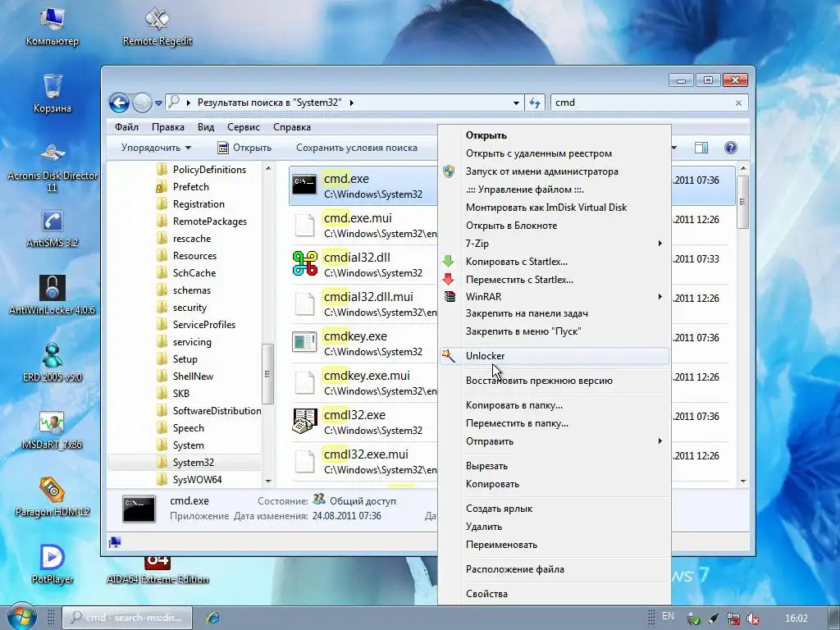840x630 pixels.
Task: Click the Открыть toolbar button
Action: 244,148
